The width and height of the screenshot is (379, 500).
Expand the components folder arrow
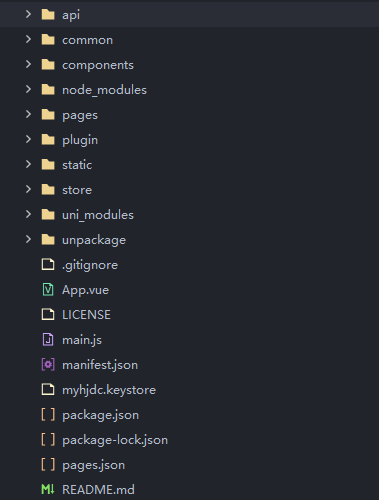pos(28,64)
